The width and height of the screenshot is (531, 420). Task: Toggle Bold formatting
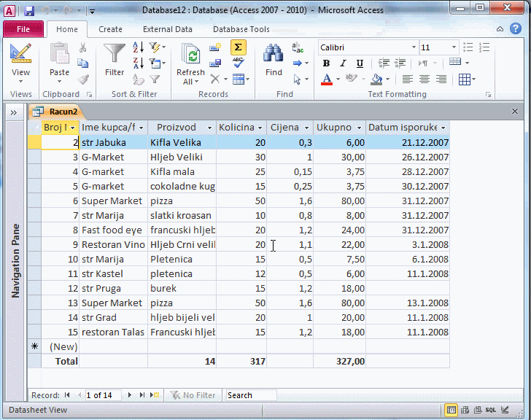[326, 63]
